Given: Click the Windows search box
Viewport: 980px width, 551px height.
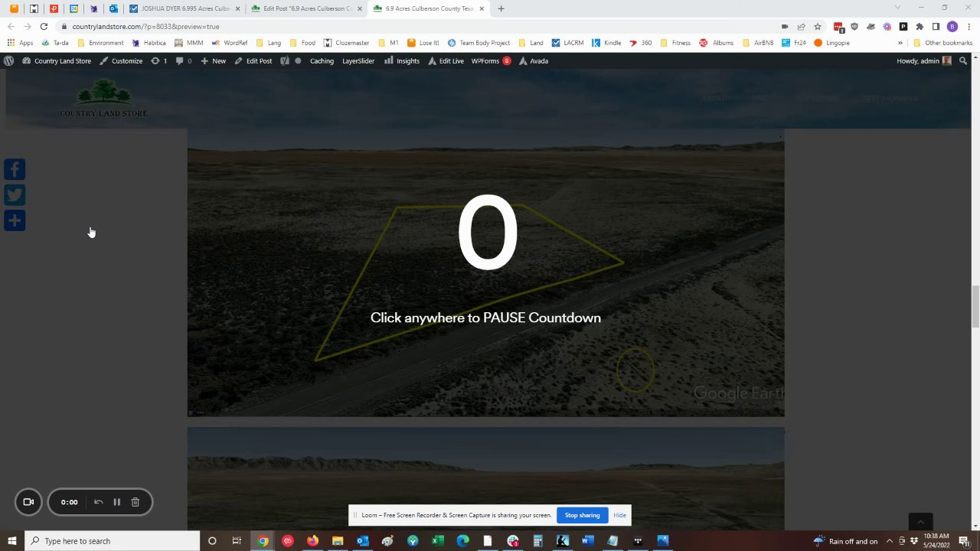Looking at the screenshot, I should pos(112,541).
